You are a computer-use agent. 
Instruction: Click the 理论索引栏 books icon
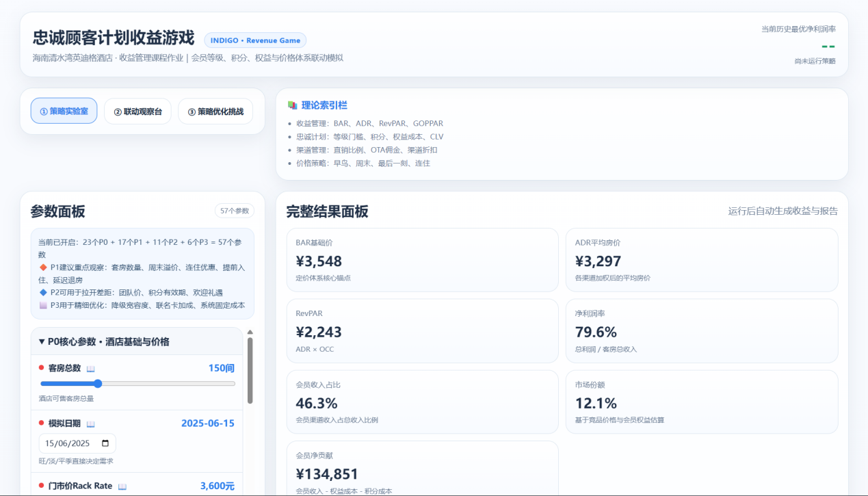point(292,105)
